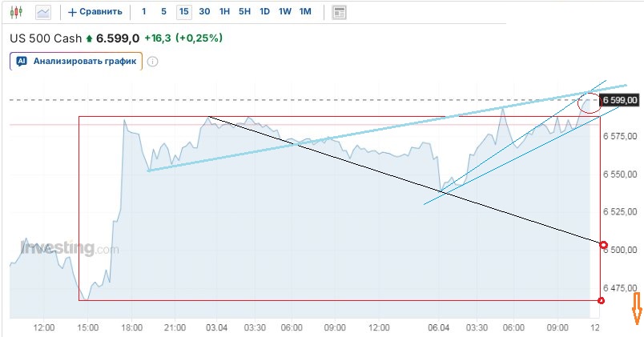Select the 5 minute timeframe
644x337 pixels.
163,12
